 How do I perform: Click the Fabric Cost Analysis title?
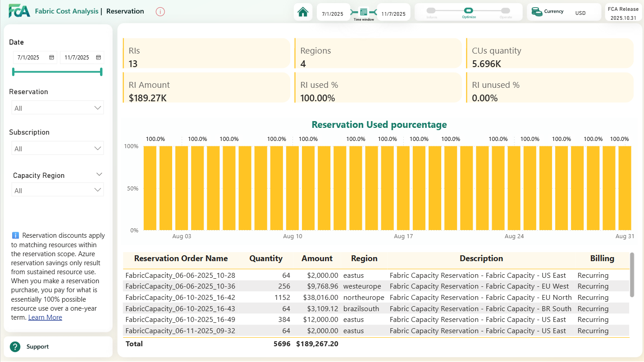(67, 11)
